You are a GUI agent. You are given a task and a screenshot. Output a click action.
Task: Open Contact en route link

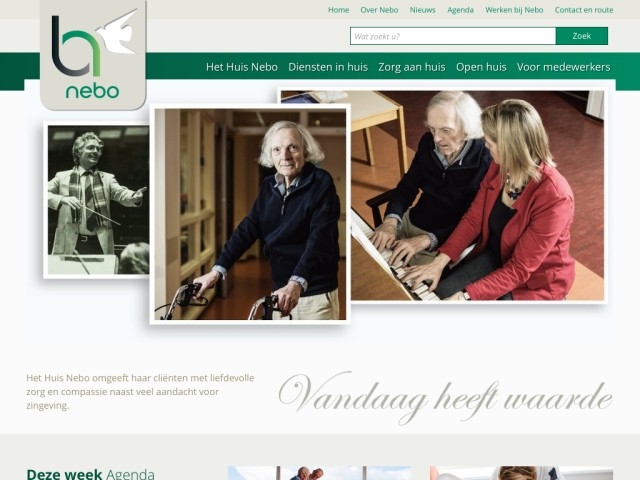click(x=584, y=10)
